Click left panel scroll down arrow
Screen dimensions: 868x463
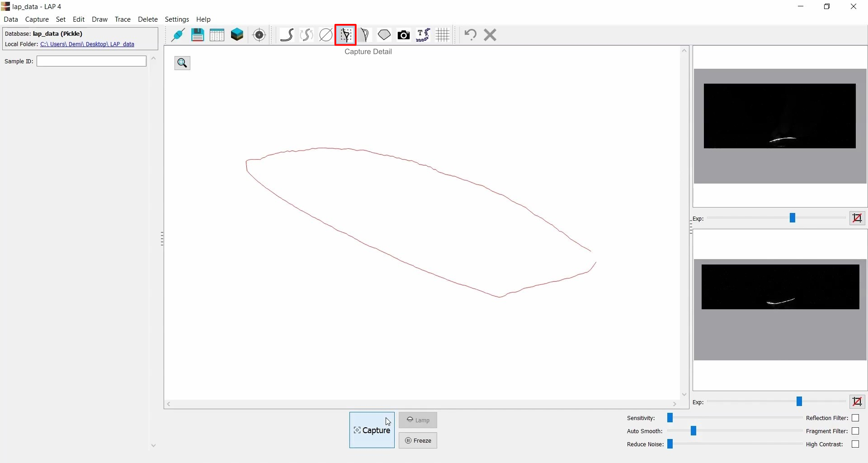(x=154, y=446)
